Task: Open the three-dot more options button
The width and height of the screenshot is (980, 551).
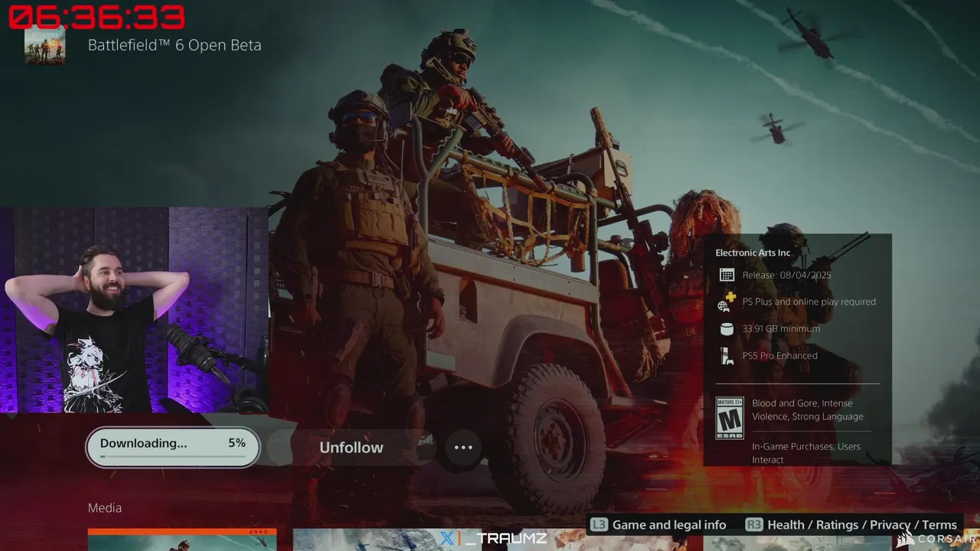Action: 463,448
